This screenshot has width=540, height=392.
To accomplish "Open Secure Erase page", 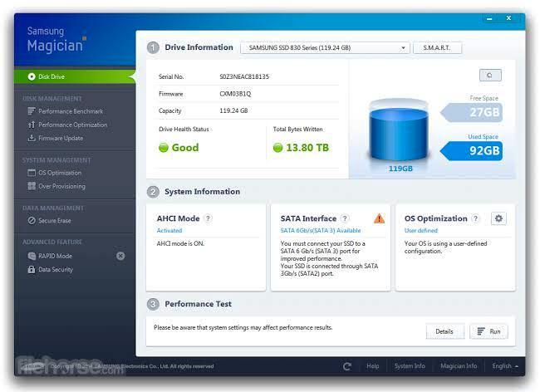I will tap(55, 221).
